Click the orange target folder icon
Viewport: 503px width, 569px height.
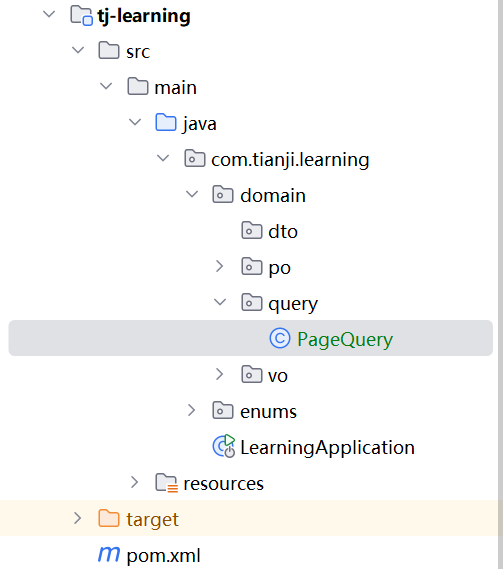[109, 518]
